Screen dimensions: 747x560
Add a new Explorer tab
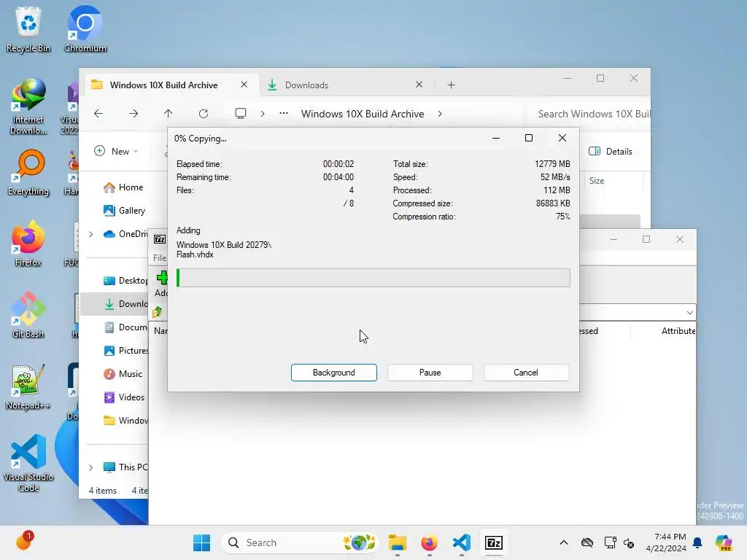[451, 85]
